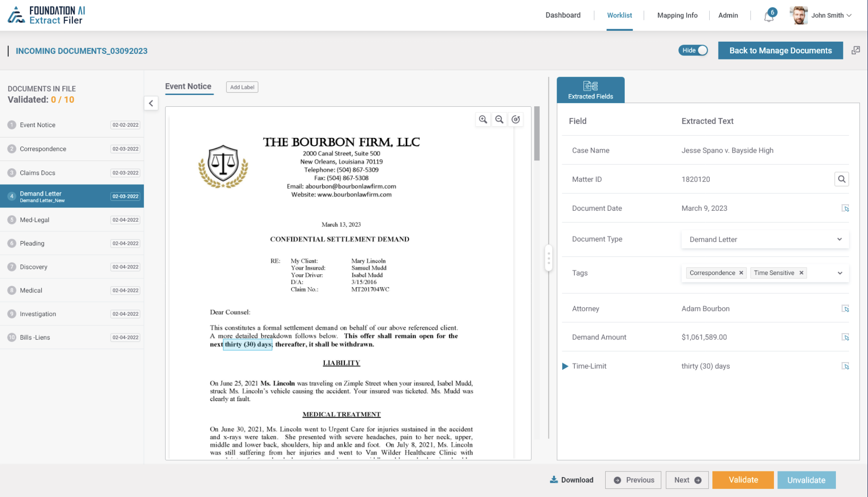The image size is (868, 497).
Task: Expand the Time-Limit field details
Action: pyautogui.click(x=565, y=366)
